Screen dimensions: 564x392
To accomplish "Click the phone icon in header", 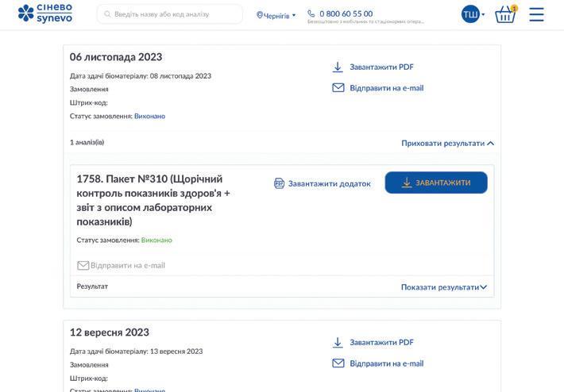I will click(x=311, y=13).
